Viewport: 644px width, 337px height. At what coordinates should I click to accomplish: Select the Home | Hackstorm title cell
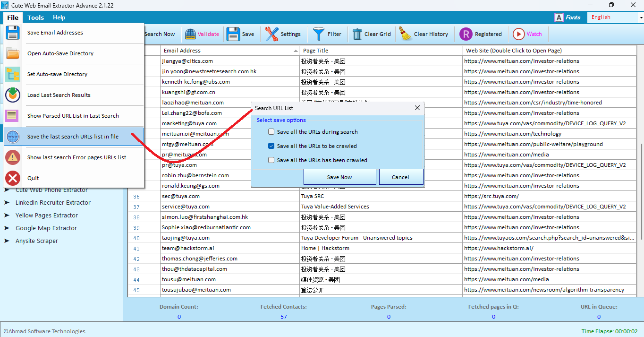pyautogui.click(x=381, y=248)
